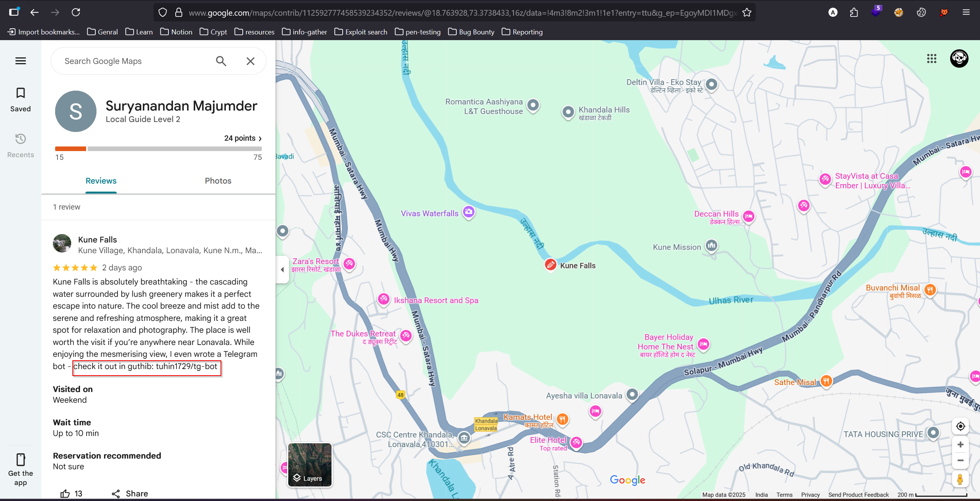
Task: Toggle the Layers satellite thumbnail
Action: coord(310,465)
